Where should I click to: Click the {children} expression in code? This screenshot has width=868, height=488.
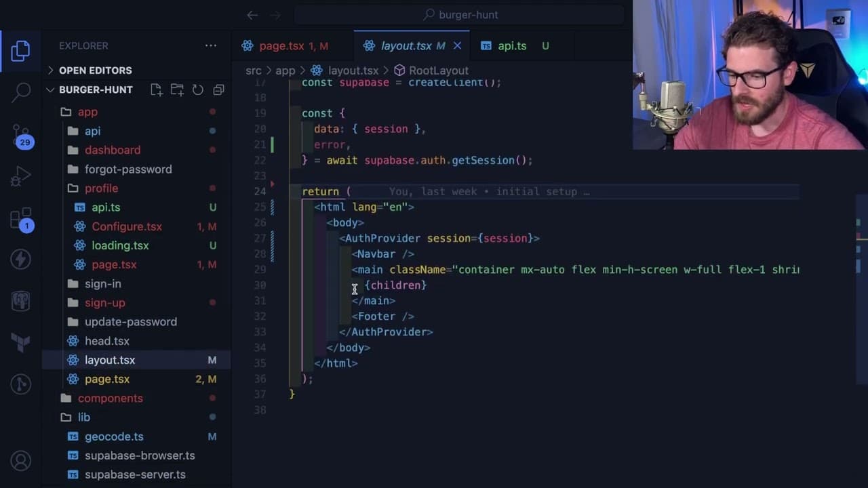(x=395, y=285)
